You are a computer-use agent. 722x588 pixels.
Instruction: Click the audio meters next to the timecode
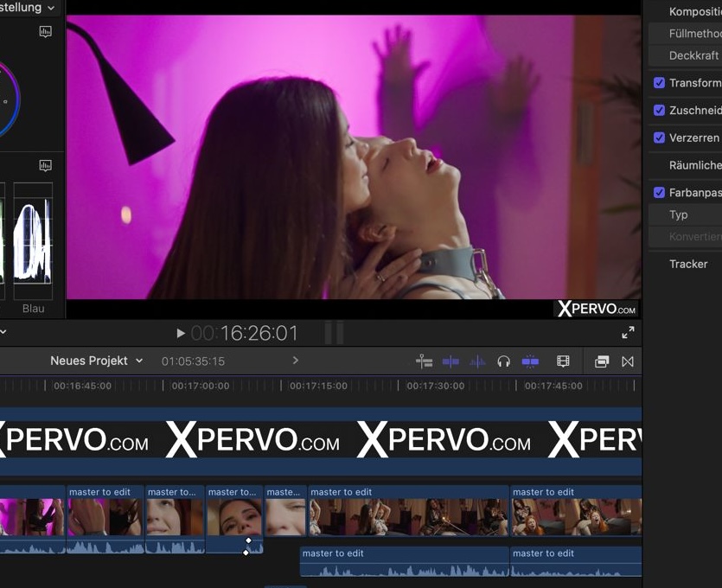click(x=334, y=333)
